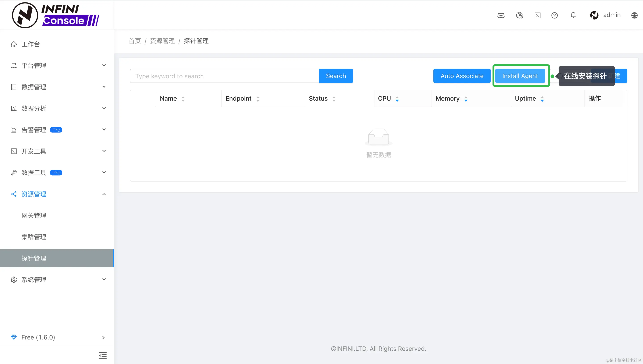The height and width of the screenshot is (364, 643).
Task: Click the terminal console icon in header
Action: point(537,15)
